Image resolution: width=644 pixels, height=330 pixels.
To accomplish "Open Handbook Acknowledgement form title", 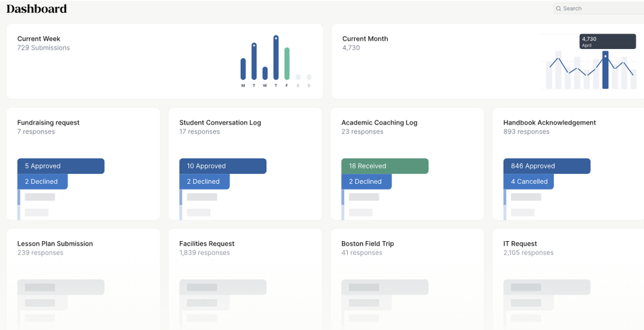I will (549, 122).
